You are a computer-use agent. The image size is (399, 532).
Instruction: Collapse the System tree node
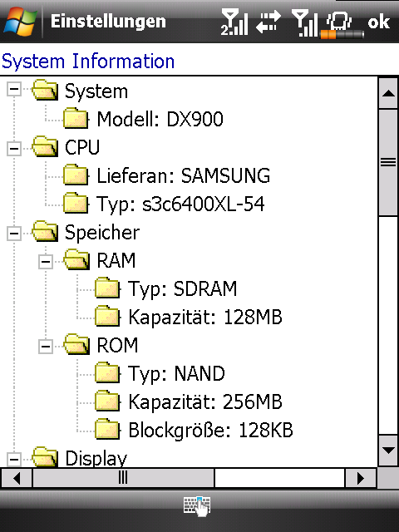coord(14,90)
